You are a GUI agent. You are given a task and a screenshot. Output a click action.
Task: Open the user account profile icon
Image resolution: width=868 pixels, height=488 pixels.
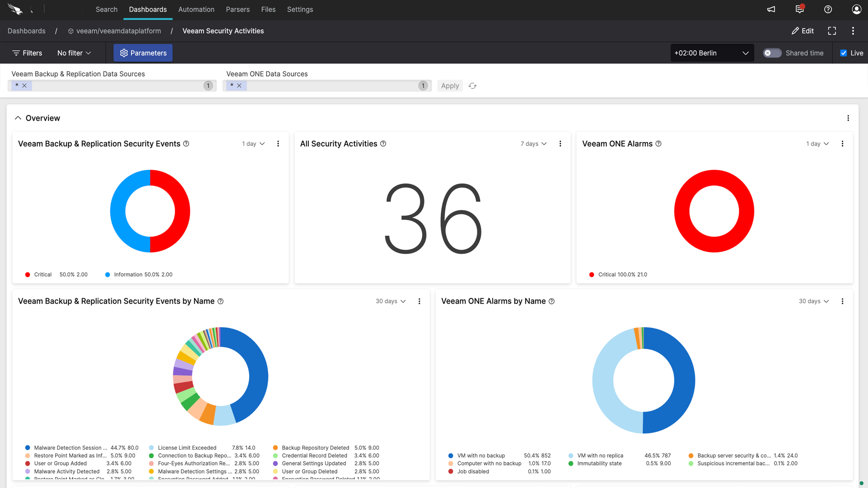(x=856, y=9)
